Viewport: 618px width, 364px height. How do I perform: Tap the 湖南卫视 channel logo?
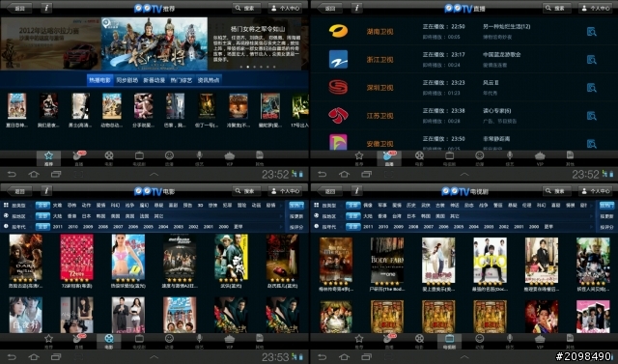click(x=338, y=31)
